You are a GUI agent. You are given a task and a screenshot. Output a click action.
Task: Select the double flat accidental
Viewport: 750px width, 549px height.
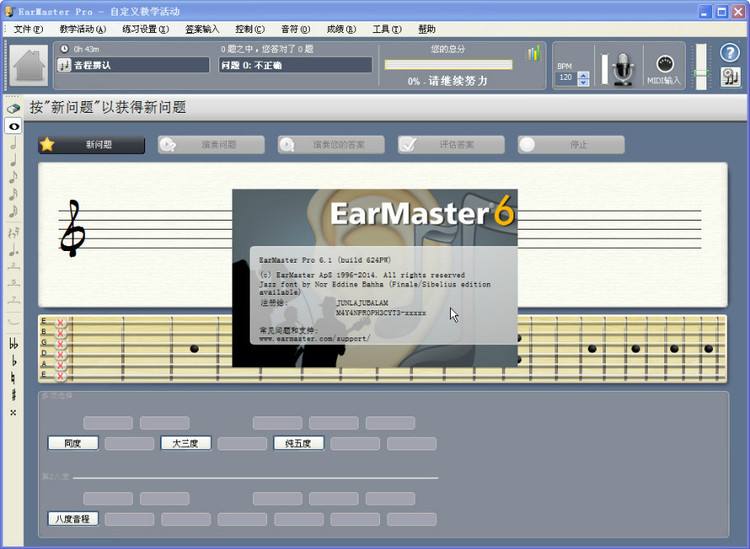(x=14, y=344)
